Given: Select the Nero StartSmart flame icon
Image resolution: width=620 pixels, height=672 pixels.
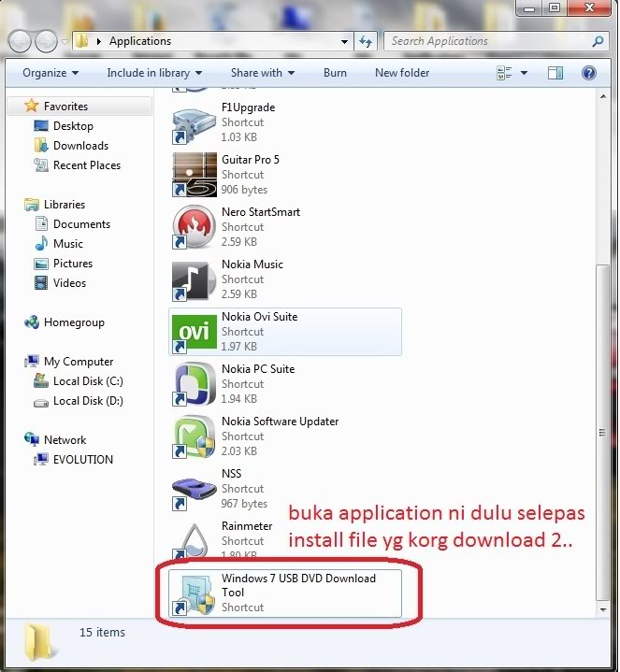Looking at the screenshot, I should (194, 227).
